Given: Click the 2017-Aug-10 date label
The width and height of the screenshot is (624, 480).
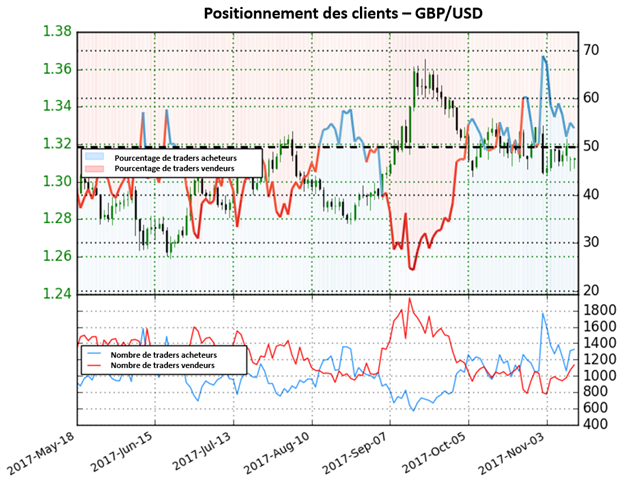Looking at the screenshot, I should coord(277,453).
